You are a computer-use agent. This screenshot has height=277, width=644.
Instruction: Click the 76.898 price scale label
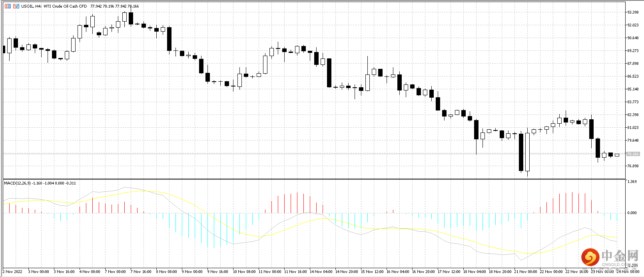(x=633, y=166)
